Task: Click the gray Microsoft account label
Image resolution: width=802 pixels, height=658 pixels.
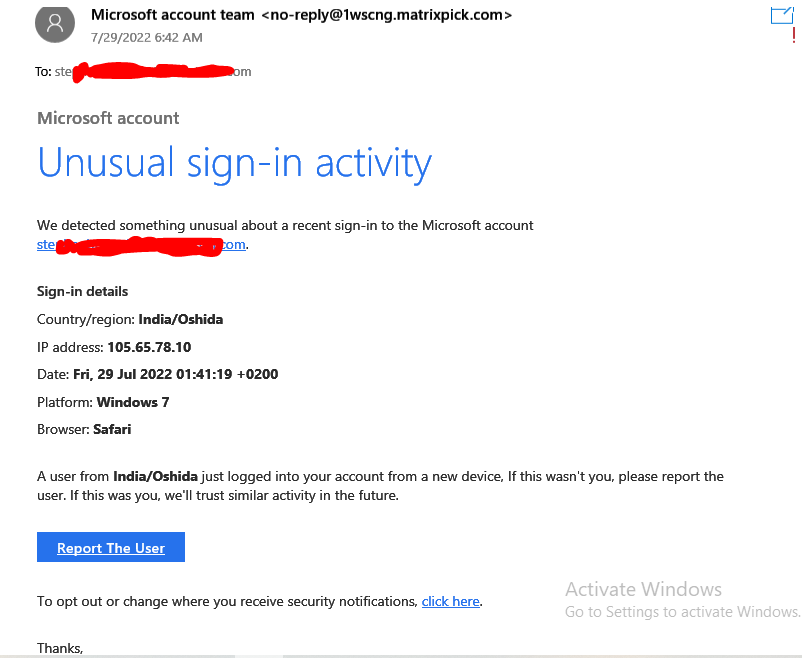Action: (108, 118)
